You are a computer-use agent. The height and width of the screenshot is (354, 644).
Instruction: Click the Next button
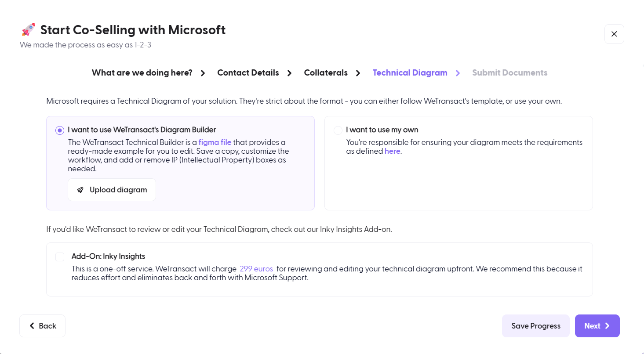[597, 326]
